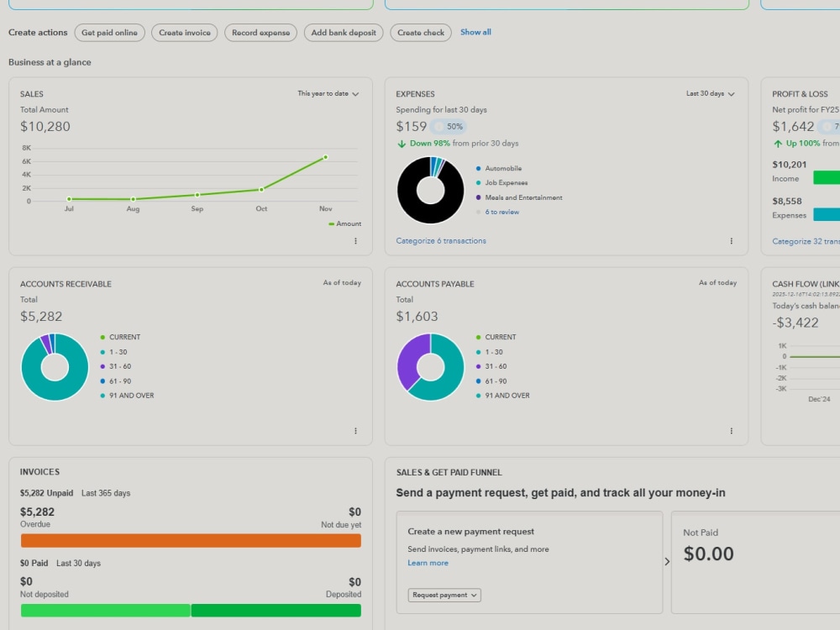Screen dimensions: 840x630
Task: Open the Sales card three-dot menu
Action: pyautogui.click(x=355, y=241)
